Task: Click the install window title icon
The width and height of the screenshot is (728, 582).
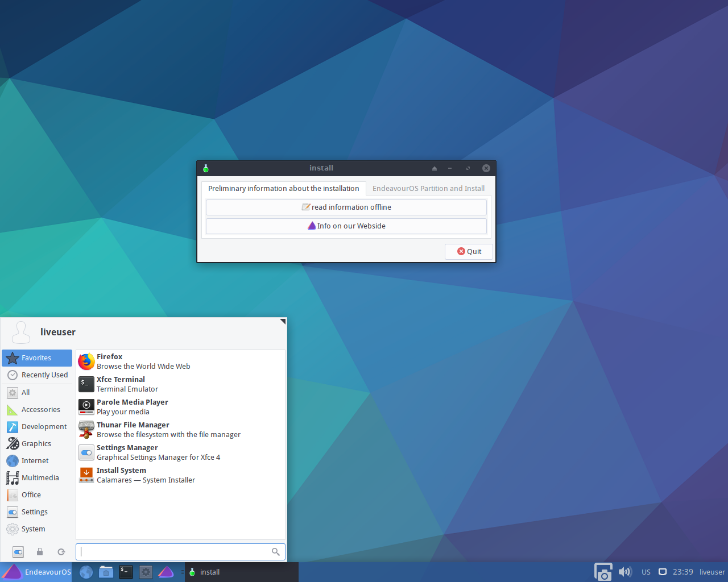Action: pyautogui.click(x=206, y=168)
